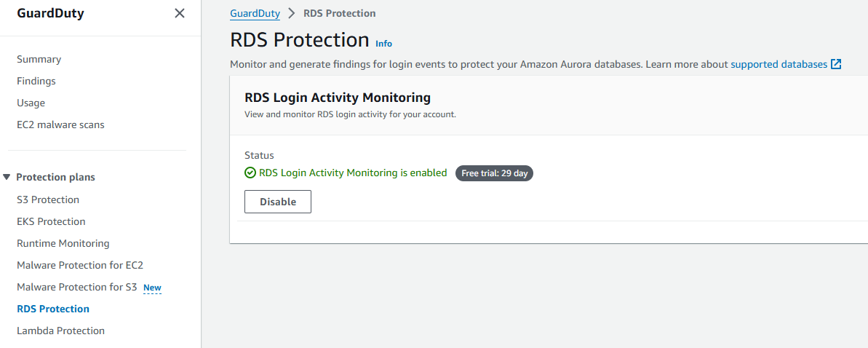Click the external link icon beside supported databases
Viewport: 868px width, 348px height.
pos(836,64)
